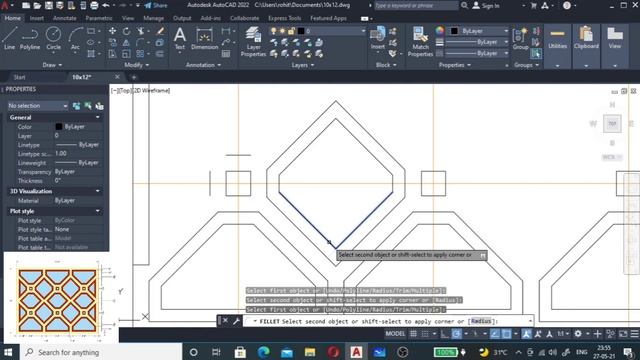The image size is (640, 360).
Task: Open the Home ribbon tab
Action: 12,18
